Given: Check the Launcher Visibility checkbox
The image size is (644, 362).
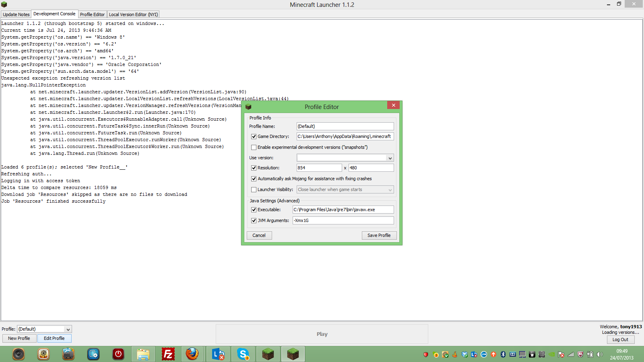Looking at the screenshot, I should tap(254, 190).
